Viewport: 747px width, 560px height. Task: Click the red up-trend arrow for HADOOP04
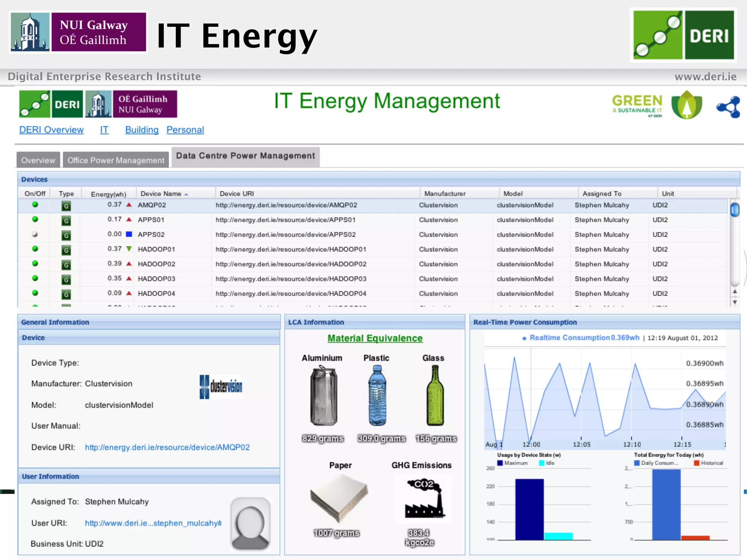click(x=129, y=293)
